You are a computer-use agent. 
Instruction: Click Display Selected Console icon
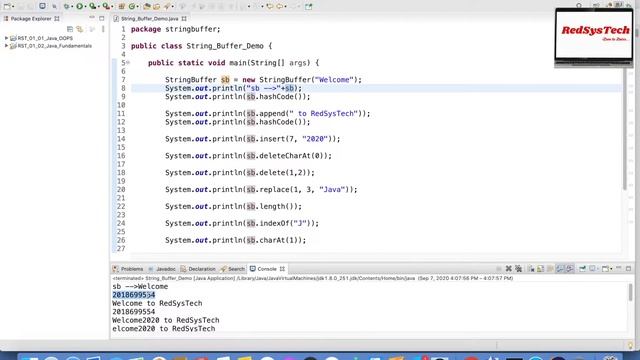[592, 269]
